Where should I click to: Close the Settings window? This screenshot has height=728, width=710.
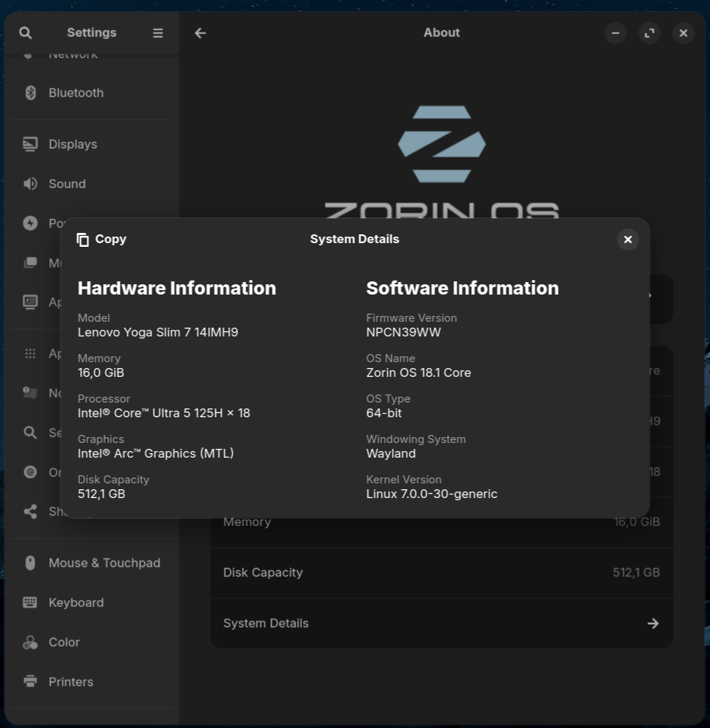point(683,33)
